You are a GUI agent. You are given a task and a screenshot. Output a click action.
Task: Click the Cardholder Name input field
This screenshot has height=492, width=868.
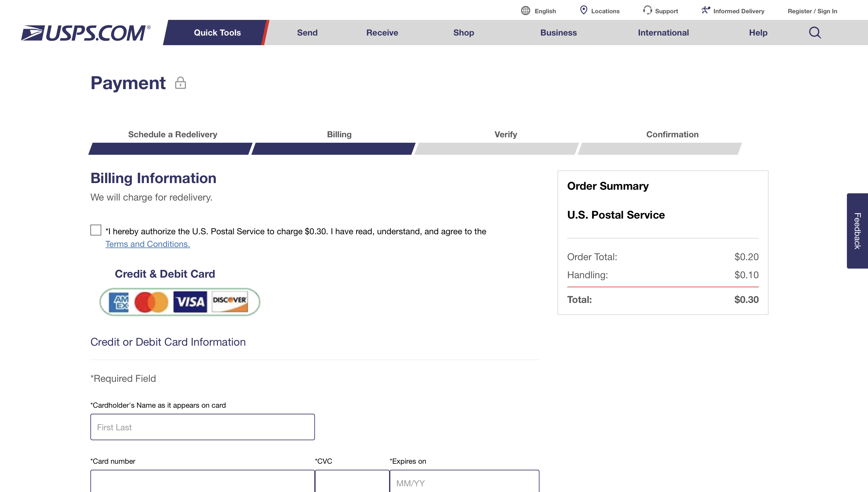pyautogui.click(x=202, y=426)
